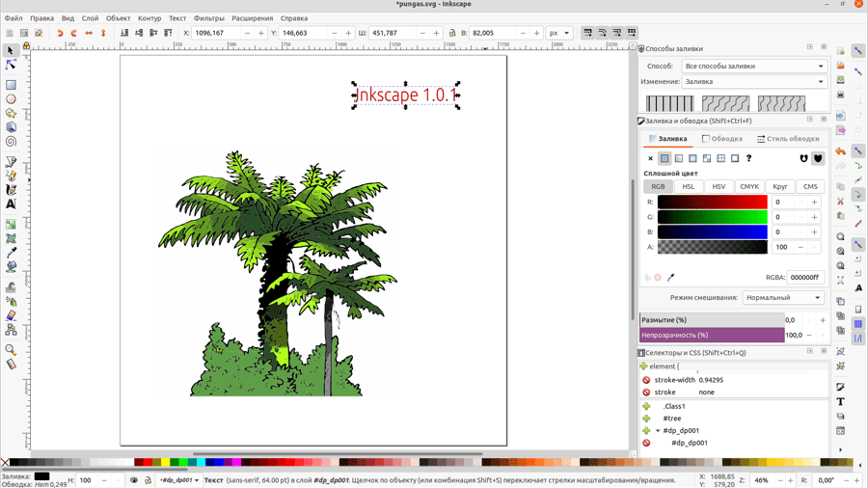The width and height of the screenshot is (868, 488).
Task: Switch color mode to CMYK
Action: (749, 187)
